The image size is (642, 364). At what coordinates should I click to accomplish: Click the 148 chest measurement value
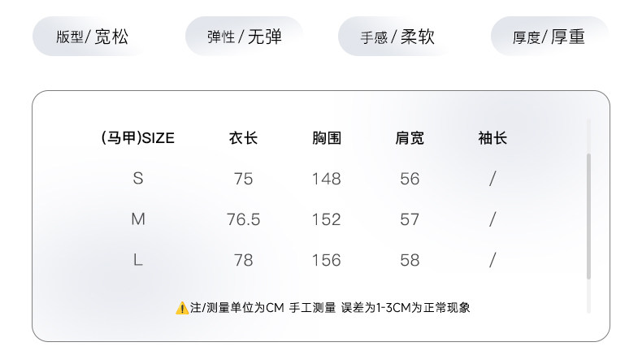click(327, 179)
